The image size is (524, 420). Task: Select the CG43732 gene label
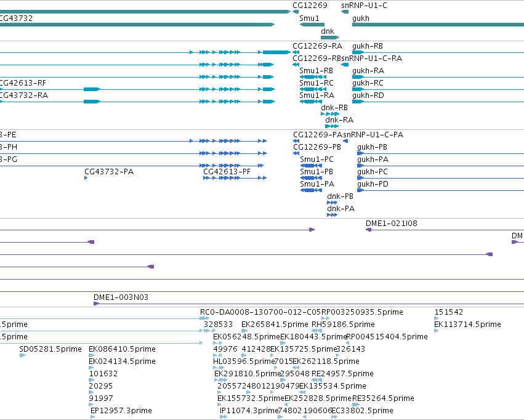pos(16,18)
